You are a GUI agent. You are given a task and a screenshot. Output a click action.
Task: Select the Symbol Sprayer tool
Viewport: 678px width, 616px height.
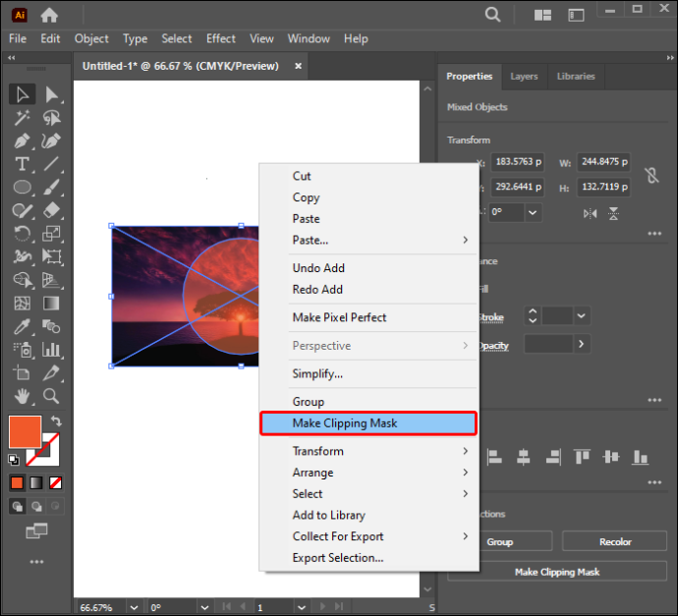[x=22, y=350]
